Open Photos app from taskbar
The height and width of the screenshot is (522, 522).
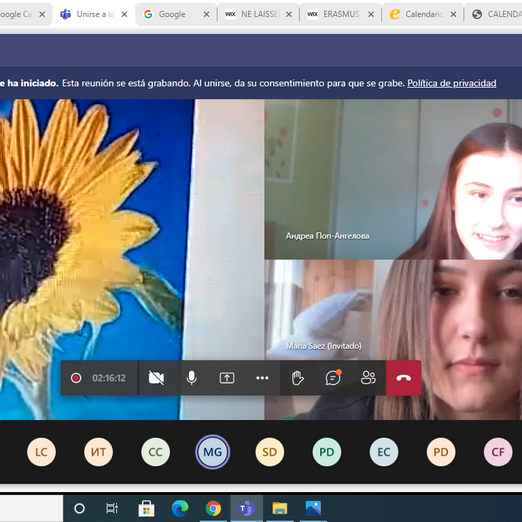313,508
